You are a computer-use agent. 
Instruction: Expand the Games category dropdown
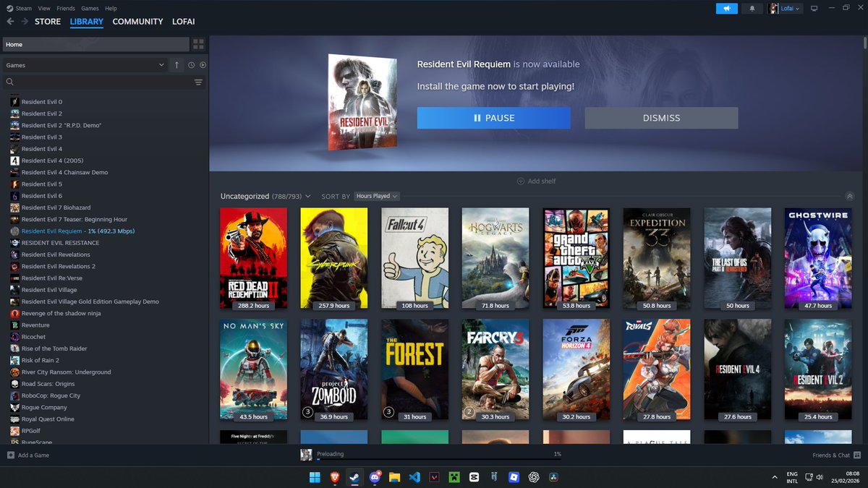tap(85, 65)
